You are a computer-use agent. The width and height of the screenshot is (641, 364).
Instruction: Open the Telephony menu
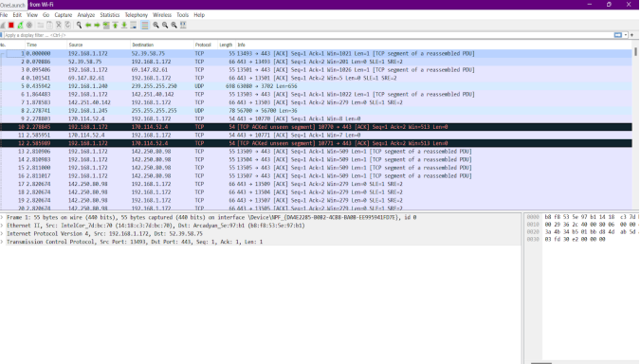[x=137, y=15]
